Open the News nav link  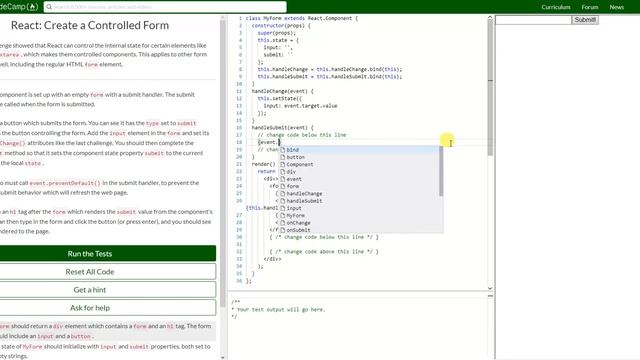[x=616, y=7]
